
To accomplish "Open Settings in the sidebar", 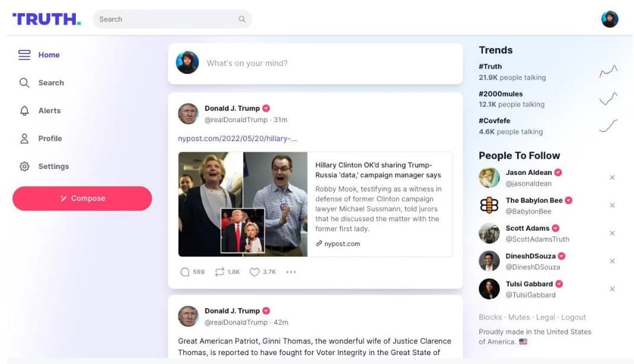I will point(44,167).
